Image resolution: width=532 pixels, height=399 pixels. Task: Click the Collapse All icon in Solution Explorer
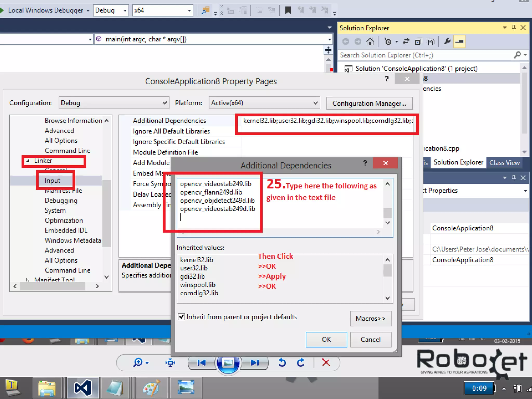[418, 42]
